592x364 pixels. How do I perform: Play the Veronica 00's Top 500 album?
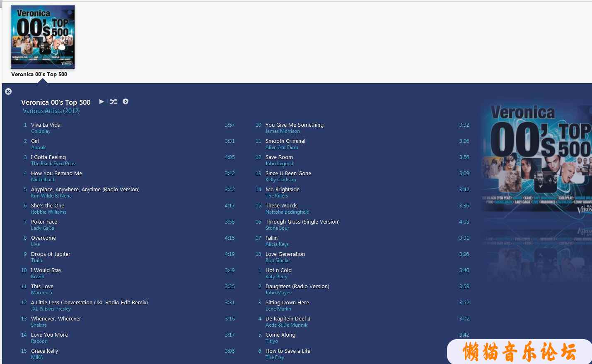[x=101, y=101]
